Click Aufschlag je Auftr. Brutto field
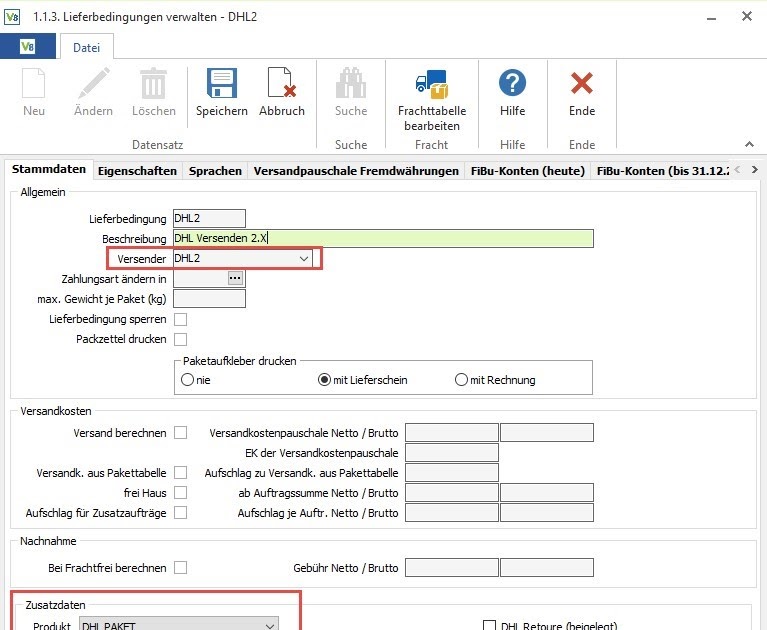The width and height of the screenshot is (767, 630). click(x=547, y=513)
